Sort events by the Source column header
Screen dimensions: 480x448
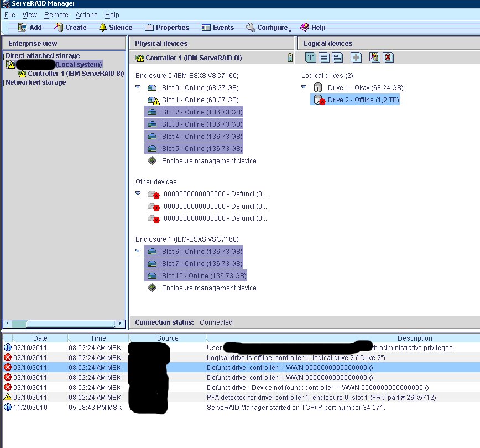pyautogui.click(x=168, y=338)
